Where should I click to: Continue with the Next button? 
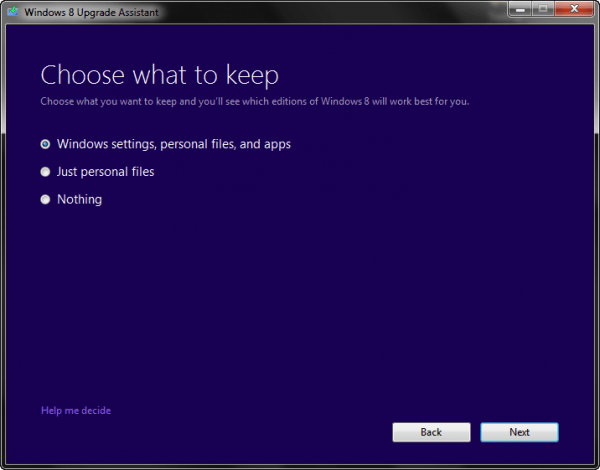pyautogui.click(x=519, y=432)
